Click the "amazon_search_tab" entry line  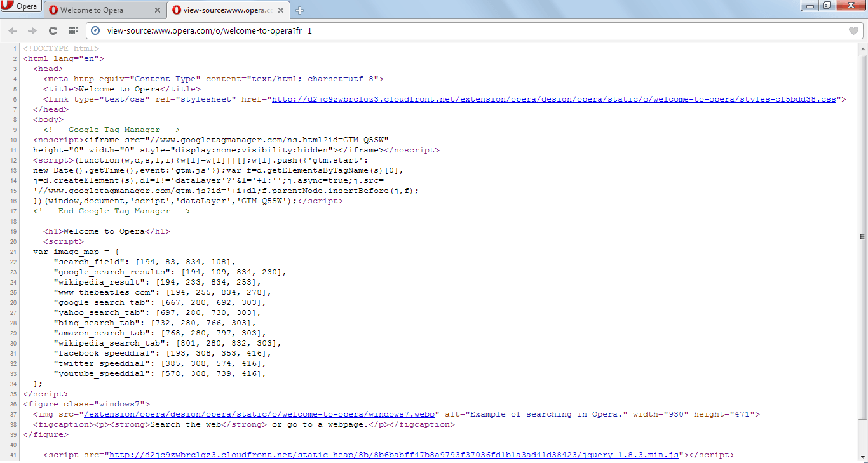tap(158, 333)
